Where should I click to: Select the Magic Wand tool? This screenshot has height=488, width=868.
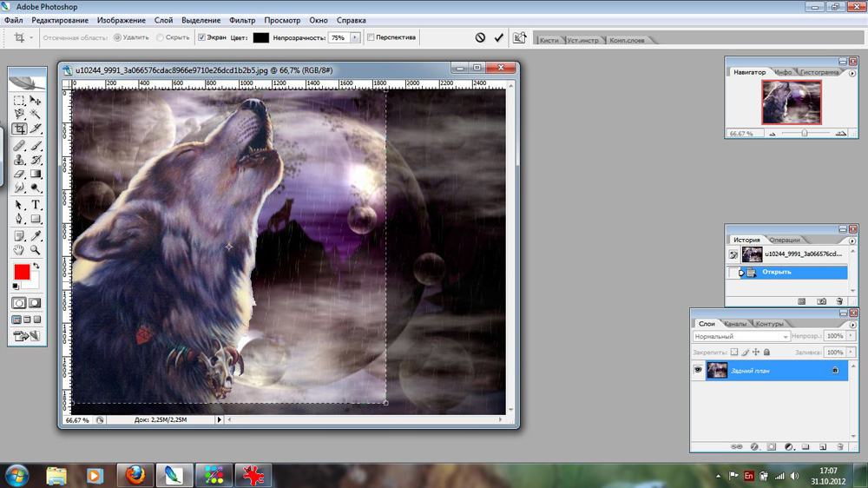pyautogui.click(x=36, y=114)
